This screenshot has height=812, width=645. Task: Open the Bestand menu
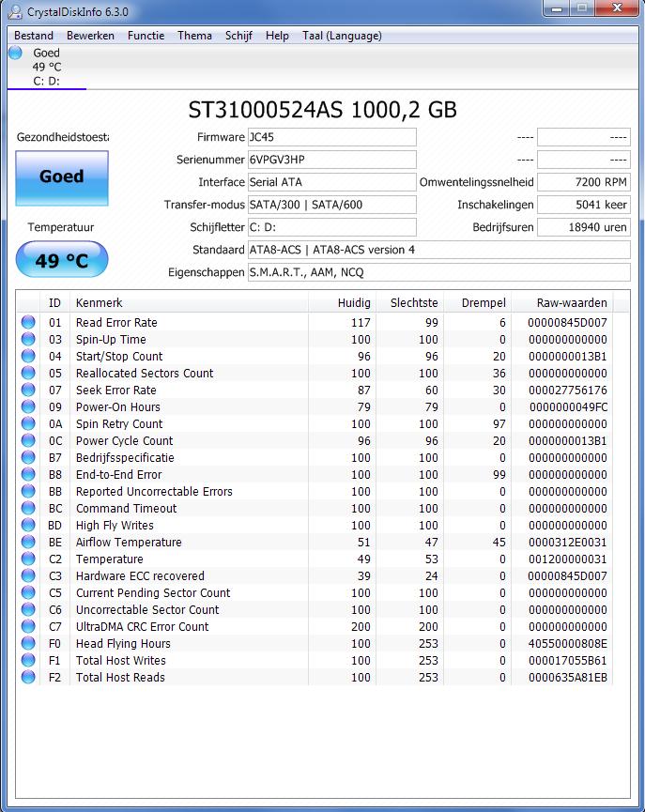[x=34, y=36]
